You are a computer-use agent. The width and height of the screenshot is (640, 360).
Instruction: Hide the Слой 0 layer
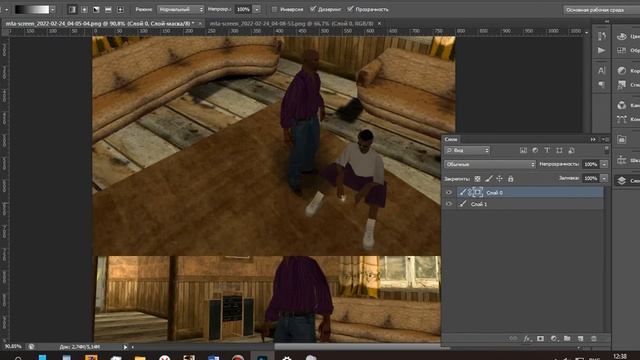coord(449,192)
